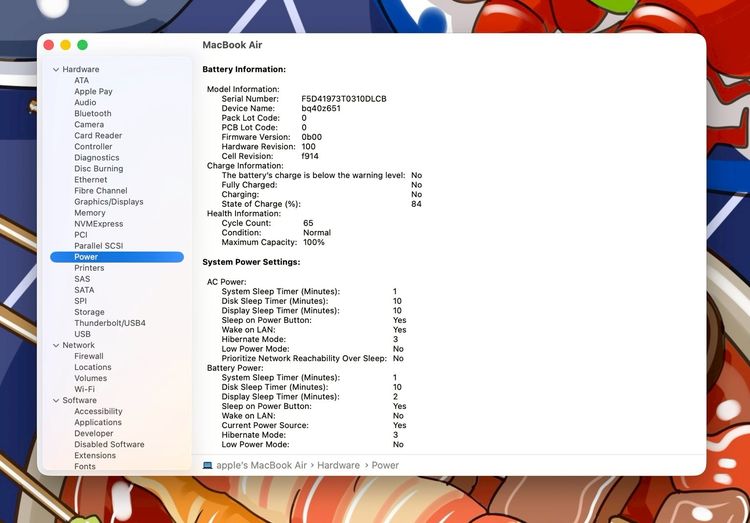Click the Battery Information heading

[x=244, y=69]
